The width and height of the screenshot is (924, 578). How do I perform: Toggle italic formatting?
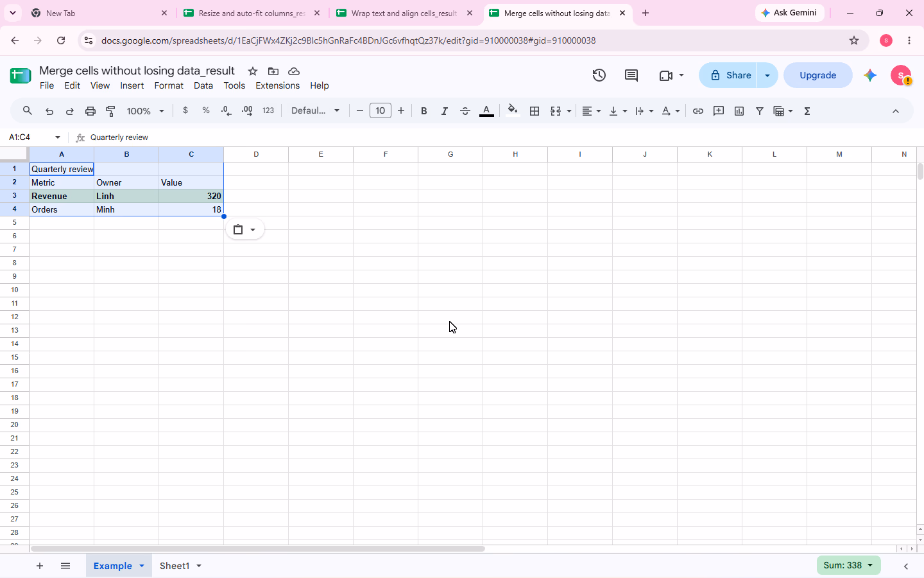tap(445, 111)
